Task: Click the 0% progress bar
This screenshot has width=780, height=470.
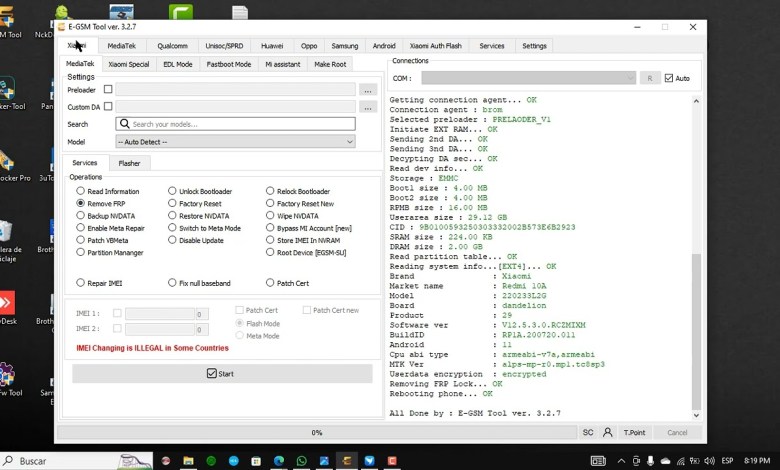Action: [316, 432]
